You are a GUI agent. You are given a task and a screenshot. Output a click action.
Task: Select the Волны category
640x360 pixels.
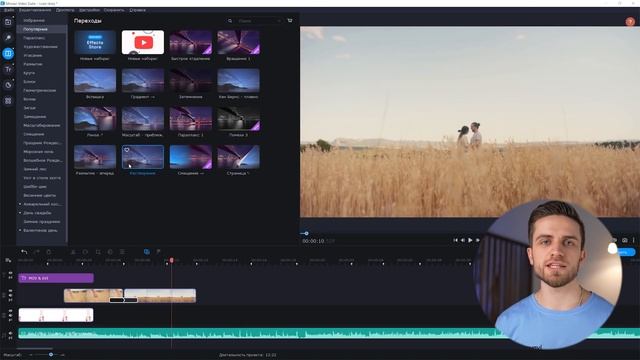pyautogui.click(x=29, y=99)
